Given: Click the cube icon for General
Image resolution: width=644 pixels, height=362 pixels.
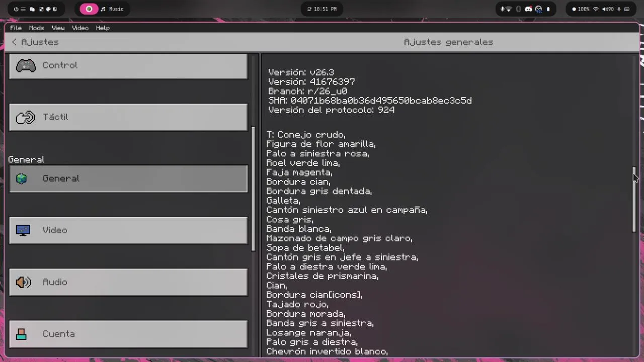Looking at the screenshot, I should click(21, 178).
